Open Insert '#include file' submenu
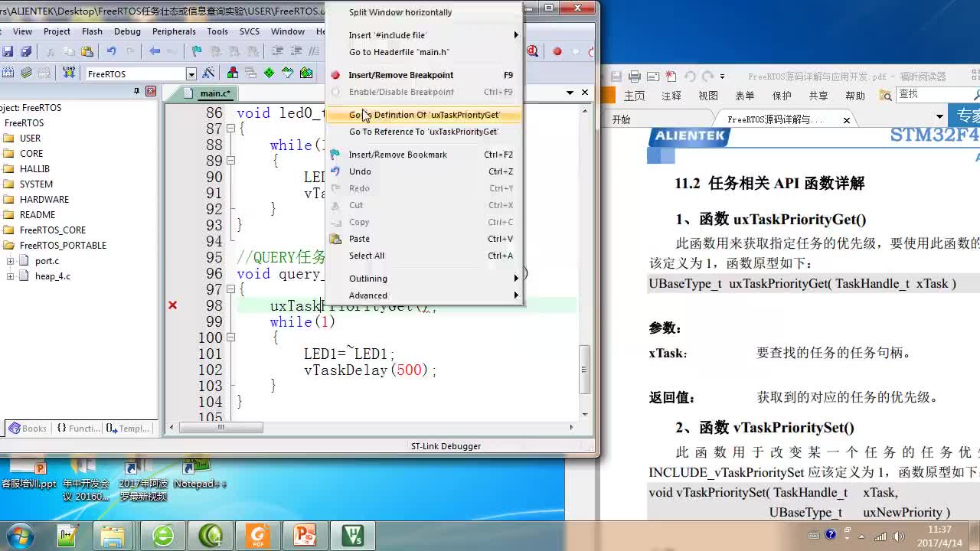 [424, 35]
